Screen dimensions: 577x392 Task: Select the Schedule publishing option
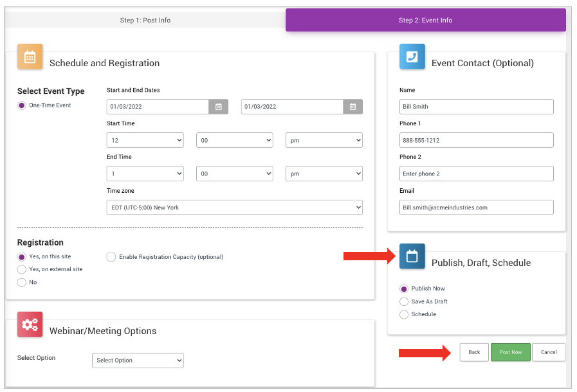pos(404,314)
